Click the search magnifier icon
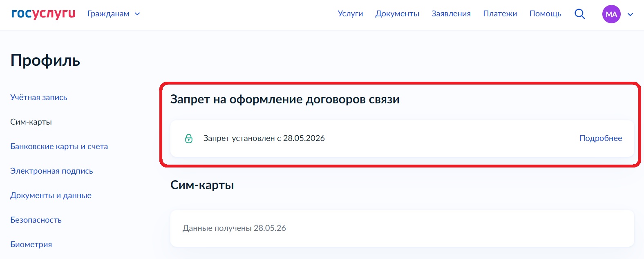 [579, 14]
